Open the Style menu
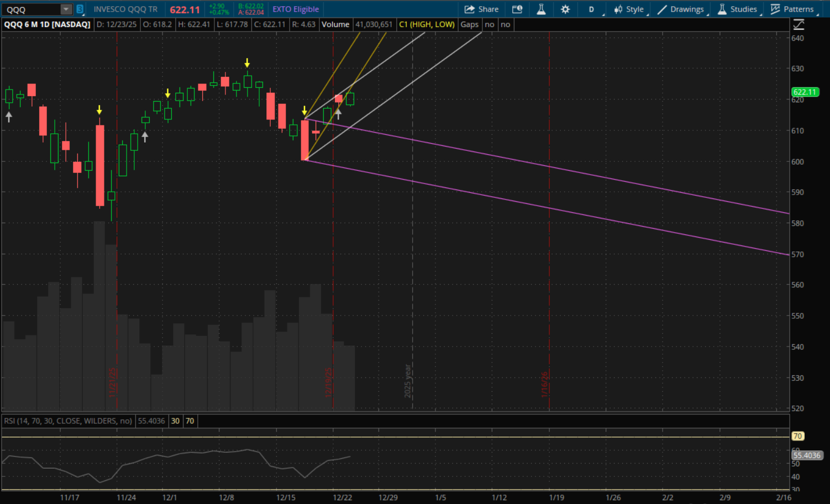The width and height of the screenshot is (830, 504). tap(629, 9)
